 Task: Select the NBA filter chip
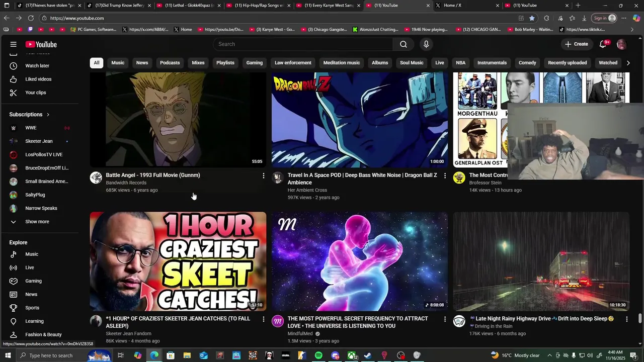point(460,63)
